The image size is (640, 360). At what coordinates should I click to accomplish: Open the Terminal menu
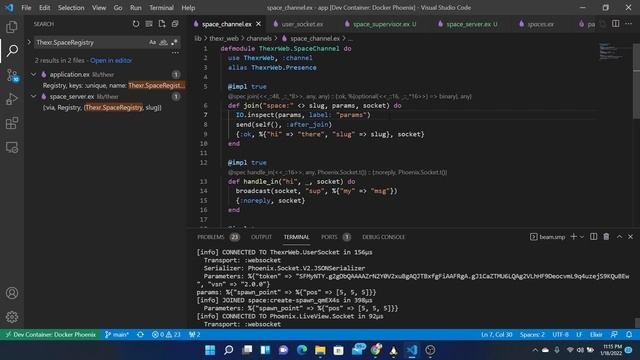(x=161, y=8)
